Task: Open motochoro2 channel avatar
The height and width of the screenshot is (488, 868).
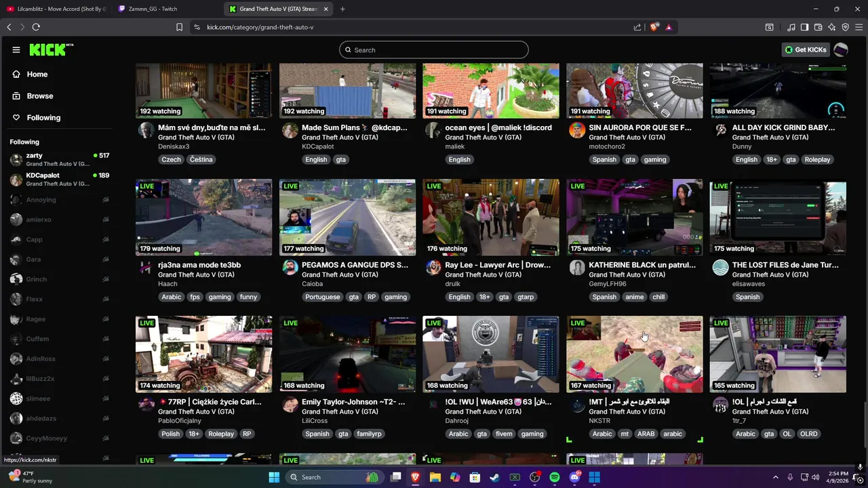Action: [577, 131]
